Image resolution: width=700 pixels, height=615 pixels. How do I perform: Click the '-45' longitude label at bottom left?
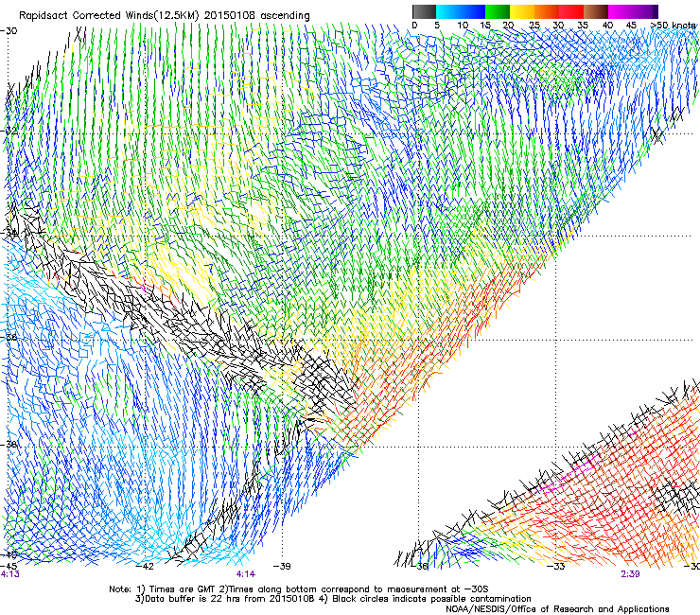(9, 566)
